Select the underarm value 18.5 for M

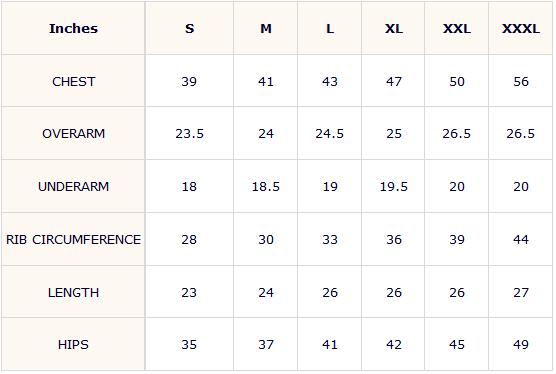[x=266, y=186]
